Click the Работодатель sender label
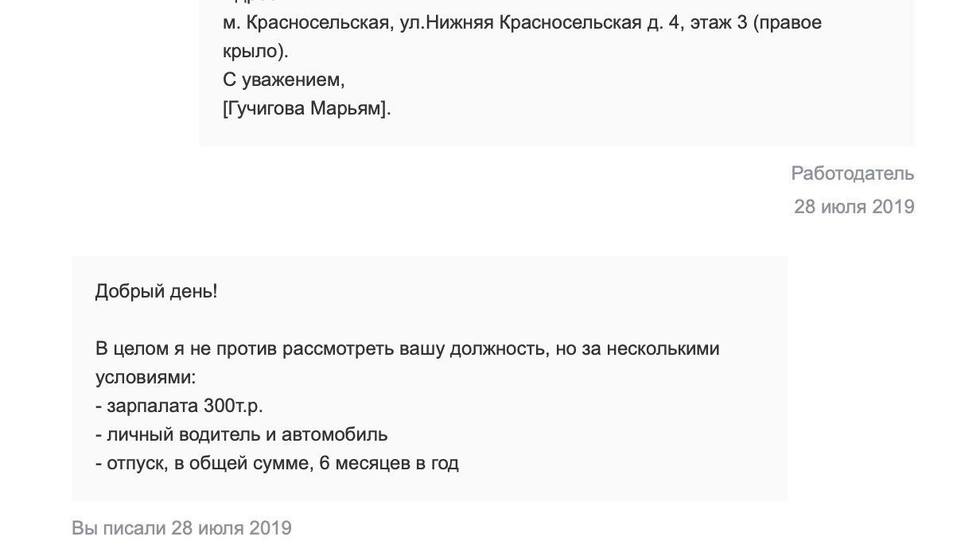Image resolution: width=961 pixels, height=560 pixels. pyautogui.click(x=853, y=173)
